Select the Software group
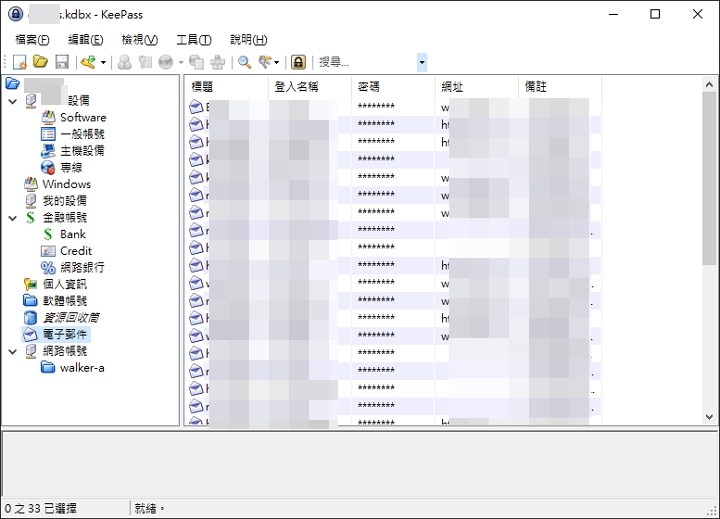The width and height of the screenshot is (720, 519). [x=83, y=118]
